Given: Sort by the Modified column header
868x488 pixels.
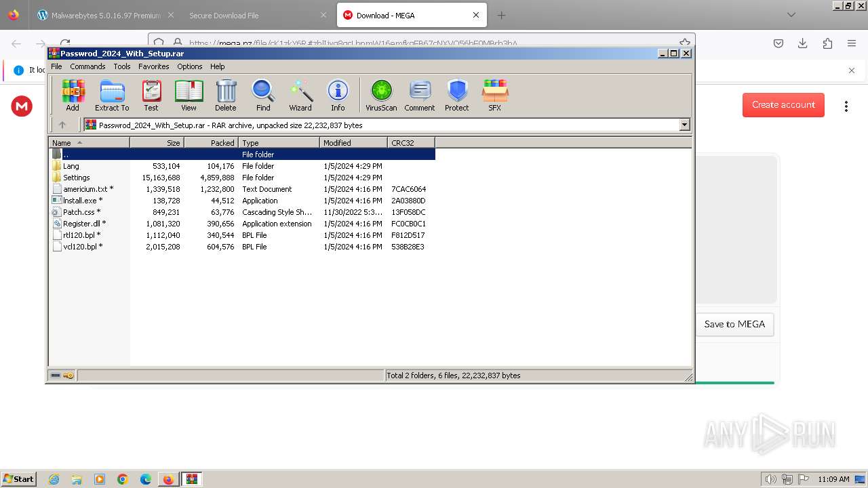Looking at the screenshot, I should pos(353,143).
